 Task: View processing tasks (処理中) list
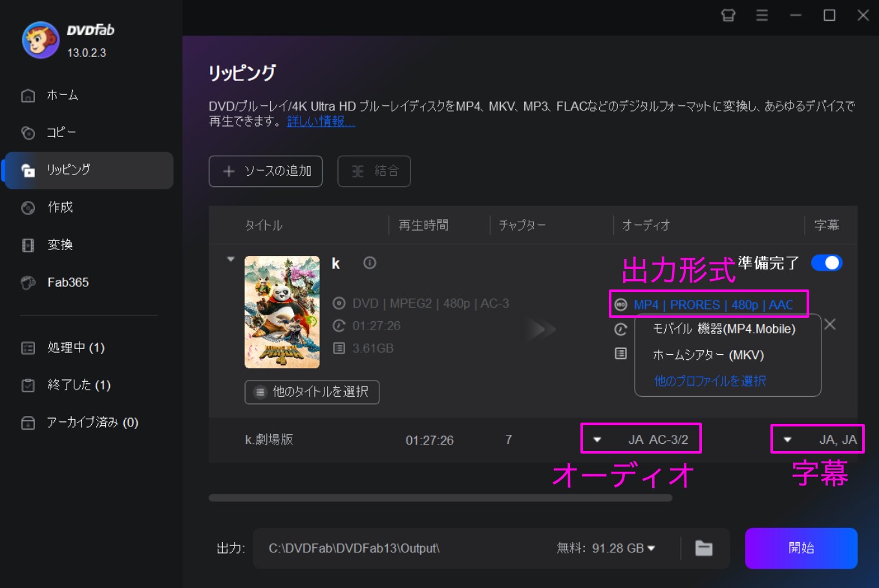point(63,348)
